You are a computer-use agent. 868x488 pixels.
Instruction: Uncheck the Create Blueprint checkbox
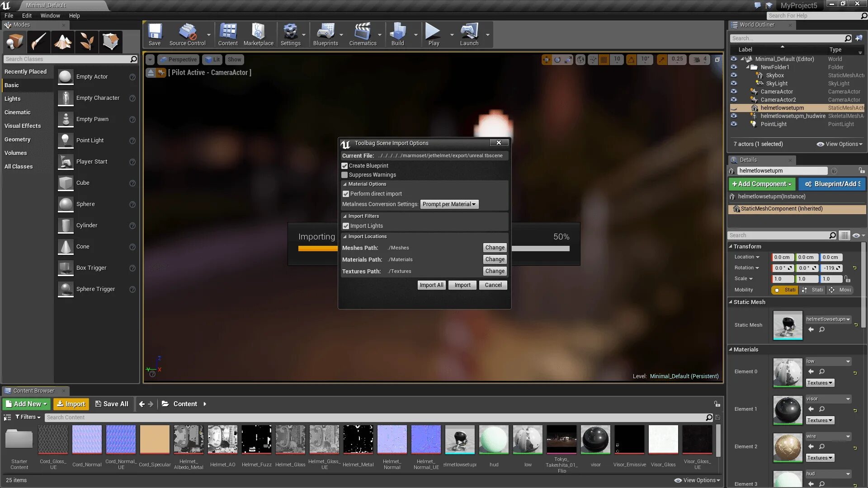click(344, 166)
